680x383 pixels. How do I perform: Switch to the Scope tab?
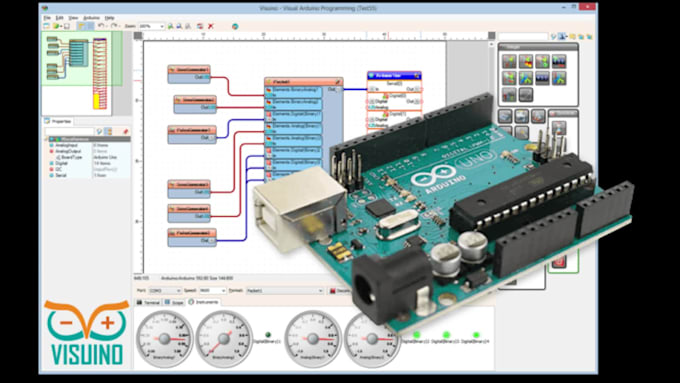[x=174, y=302]
